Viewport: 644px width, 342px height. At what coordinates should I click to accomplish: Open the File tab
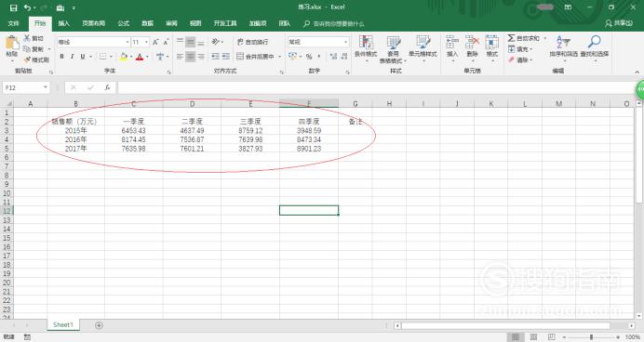coord(14,23)
